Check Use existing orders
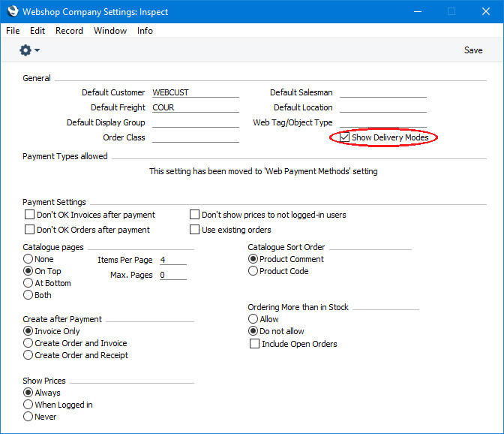Viewport: 504px width, 434px height. [194, 230]
